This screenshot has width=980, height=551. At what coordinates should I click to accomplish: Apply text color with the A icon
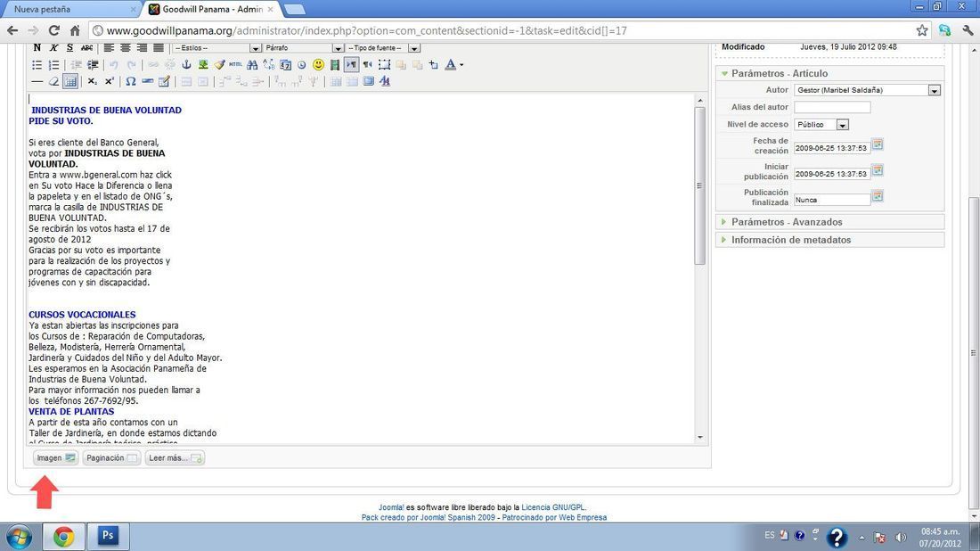coord(450,64)
